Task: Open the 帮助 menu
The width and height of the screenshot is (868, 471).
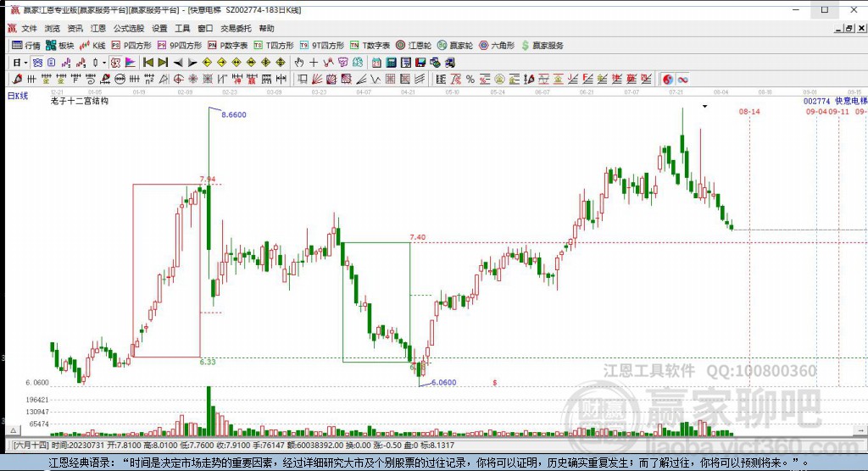Action: point(266,28)
